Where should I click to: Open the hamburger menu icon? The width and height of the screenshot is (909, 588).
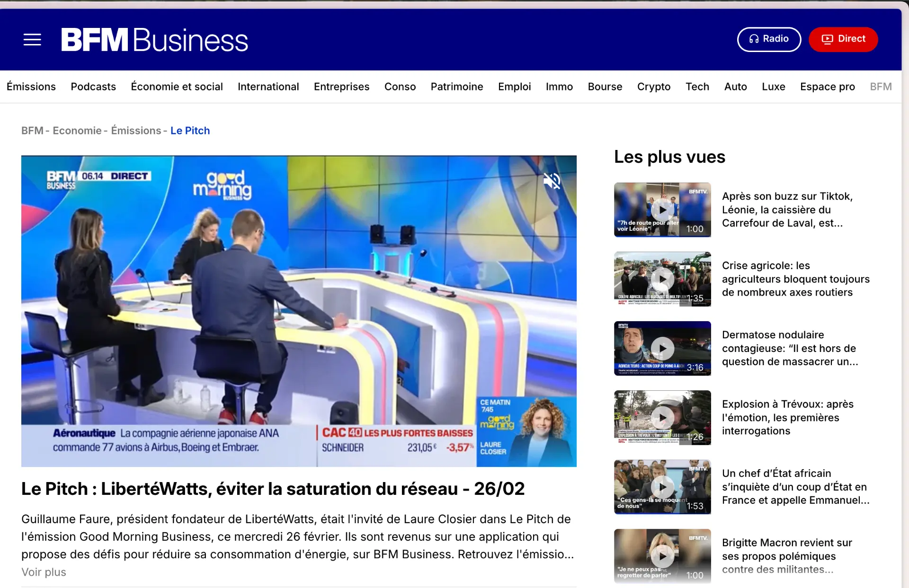tap(32, 40)
